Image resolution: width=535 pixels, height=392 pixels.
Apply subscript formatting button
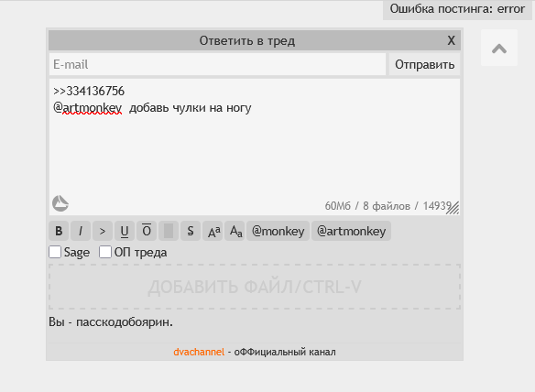(x=235, y=231)
